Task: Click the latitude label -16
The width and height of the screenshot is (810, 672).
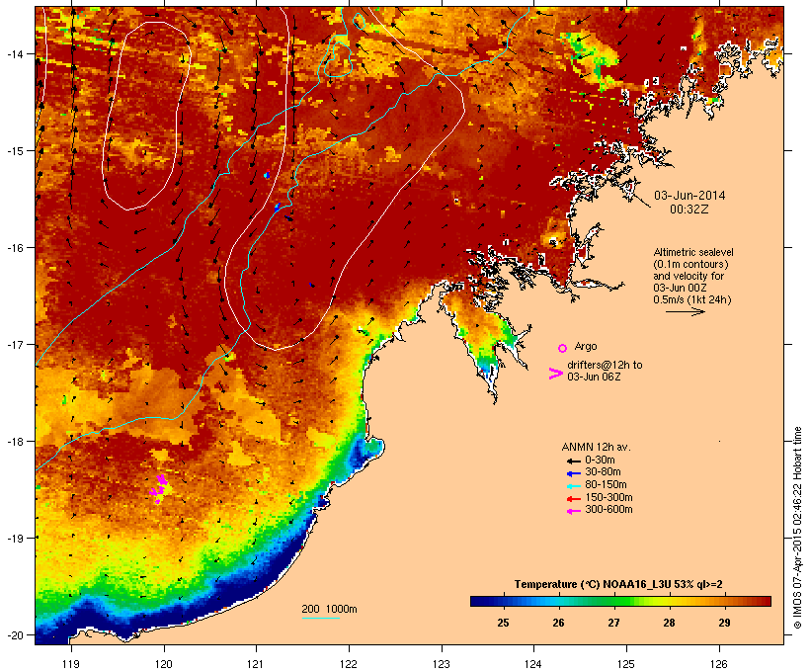Action: [x=14, y=248]
